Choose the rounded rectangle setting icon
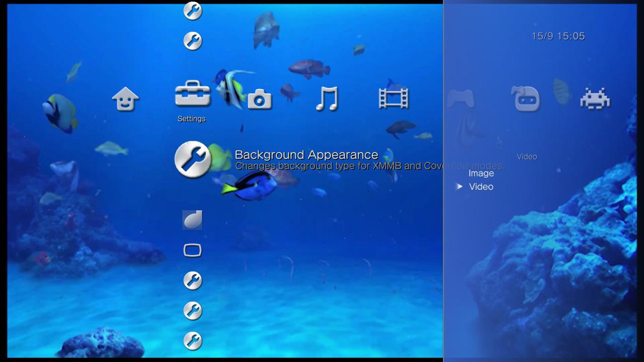Image resolution: width=644 pixels, height=362 pixels. coord(193,250)
